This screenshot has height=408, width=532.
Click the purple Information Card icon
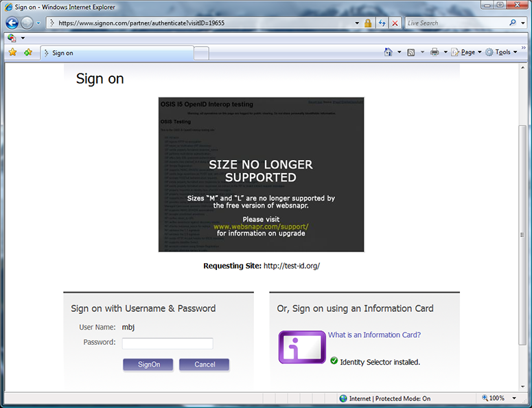coord(302,346)
